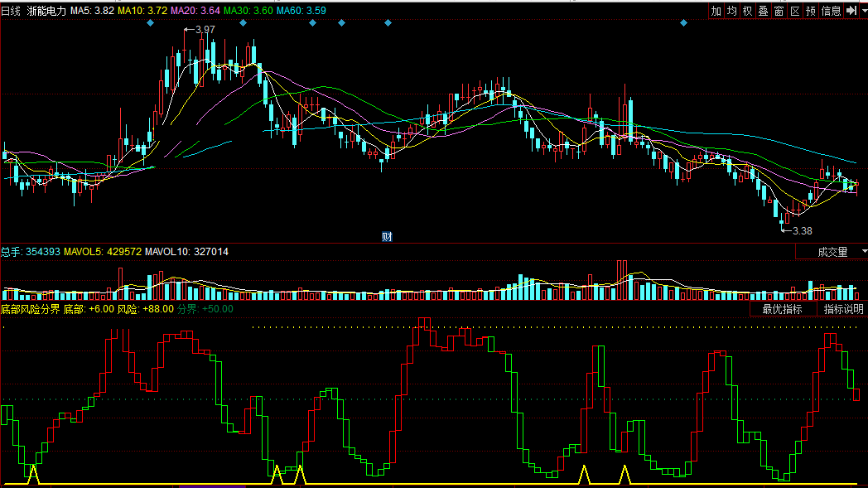Click the MAVOL5: 429572 label
The height and width of the screenshot is (488, 868).
pyautogui.click(x=103, y=252)
